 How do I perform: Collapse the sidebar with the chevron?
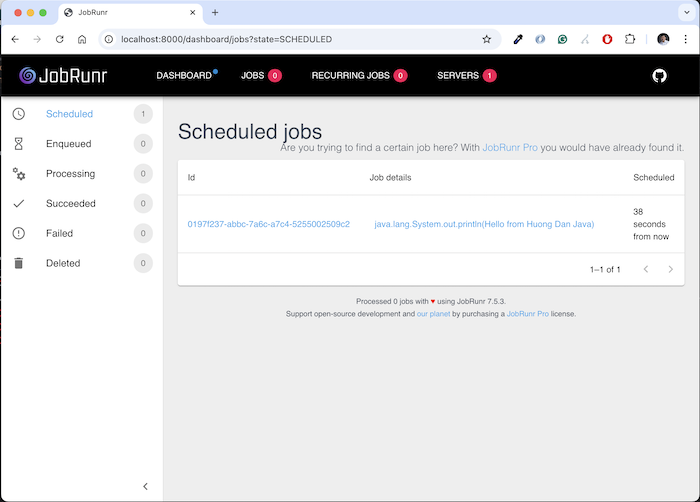[x=145, y=486]
